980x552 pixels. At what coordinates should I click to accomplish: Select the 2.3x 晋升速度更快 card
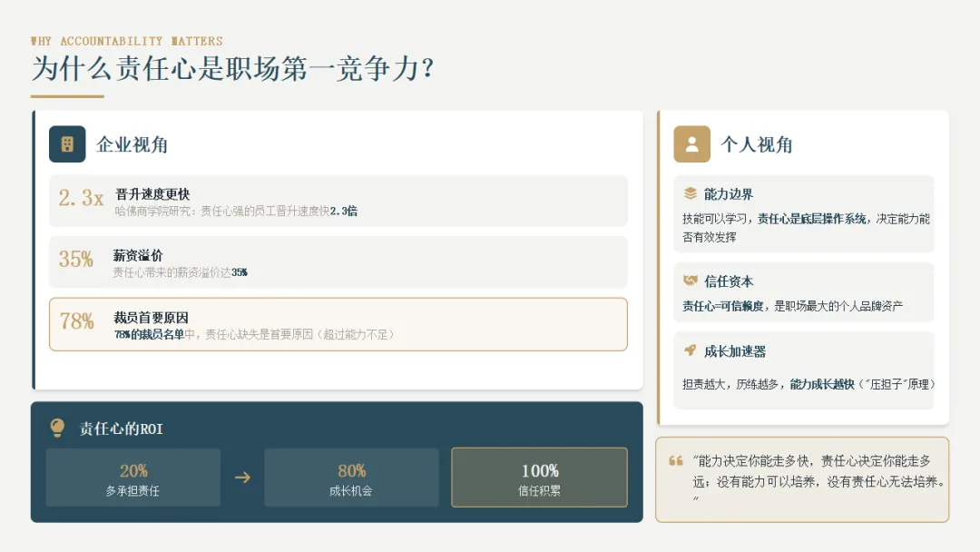point(338,202)
